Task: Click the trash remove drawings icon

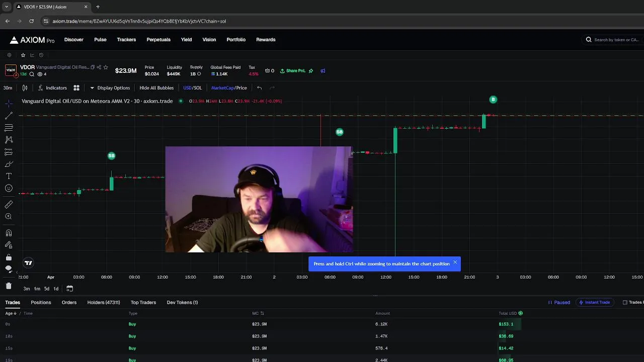Action: pyautogui.click(x=9, y=286)
